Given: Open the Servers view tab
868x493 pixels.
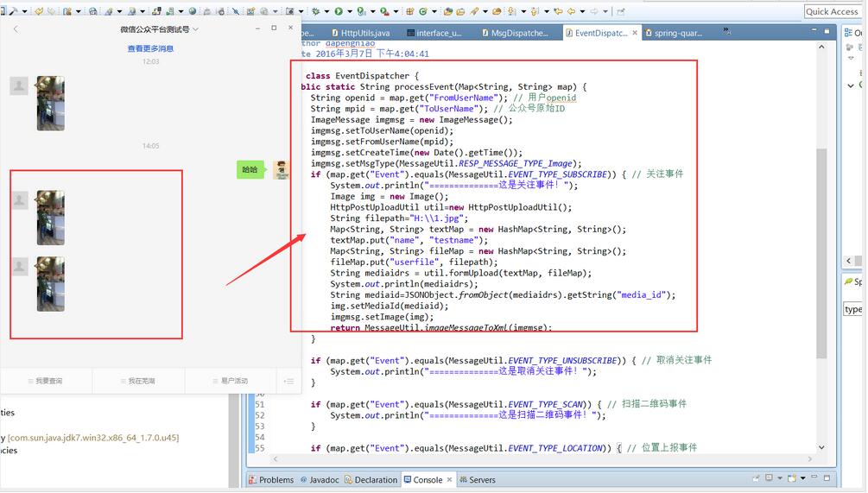Looking at the screenshot, I should point(481,480).
